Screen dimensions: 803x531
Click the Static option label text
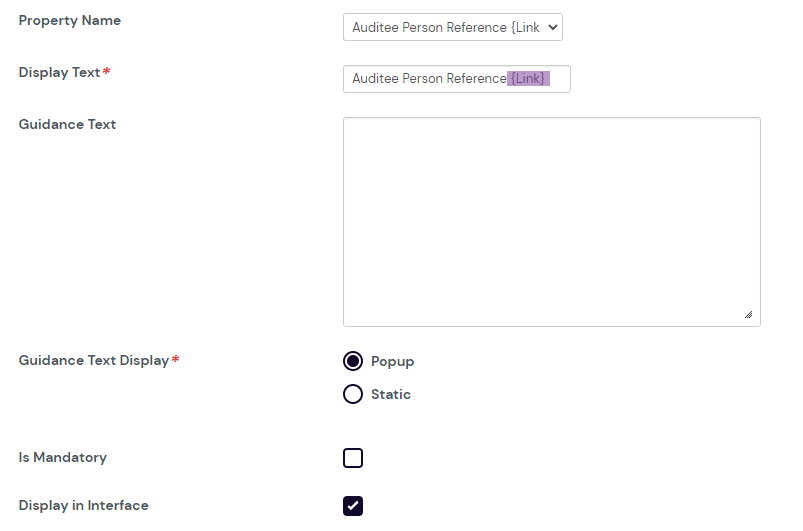391,395
